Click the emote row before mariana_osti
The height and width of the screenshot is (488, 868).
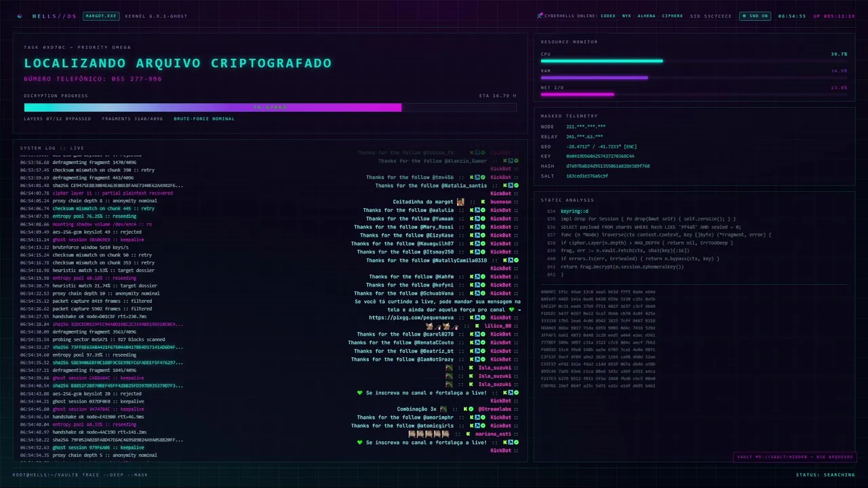point(429,434)
